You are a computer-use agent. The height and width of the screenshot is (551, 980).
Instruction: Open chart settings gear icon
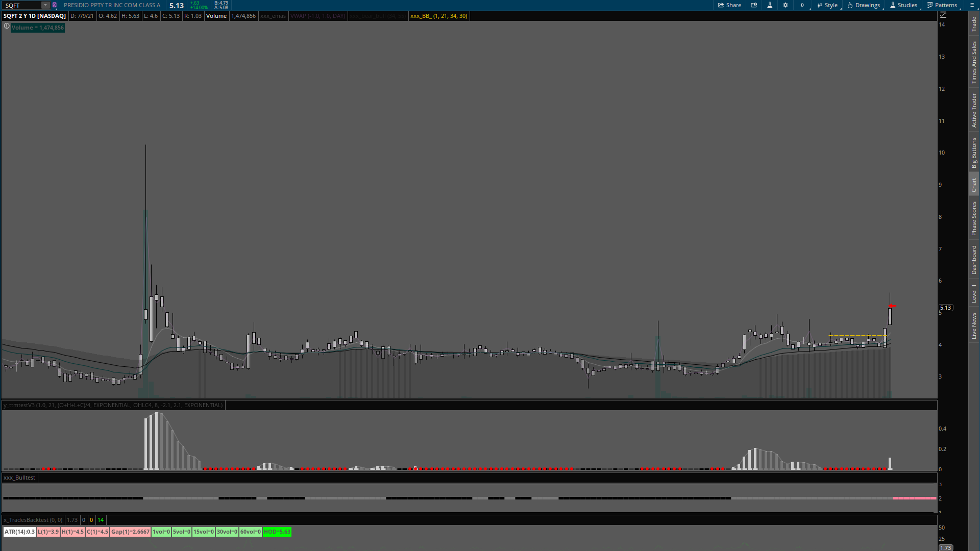tap(786, 5)
